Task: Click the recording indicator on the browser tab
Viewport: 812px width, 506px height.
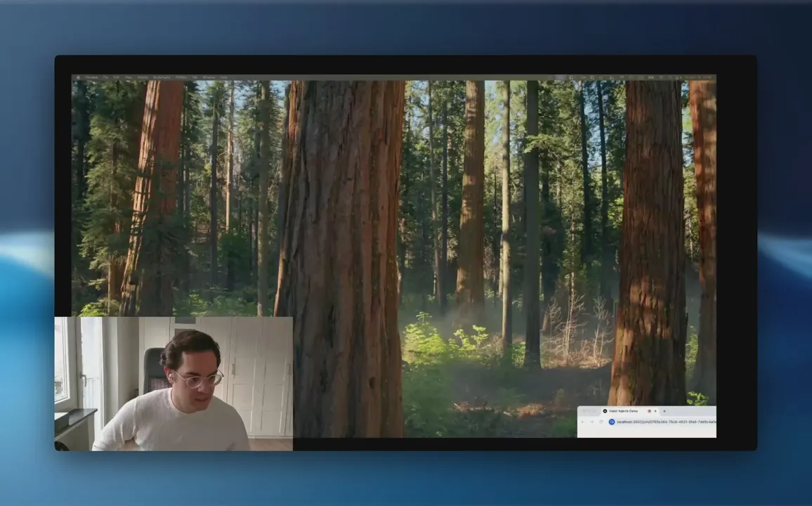Action: coord(650,411)
